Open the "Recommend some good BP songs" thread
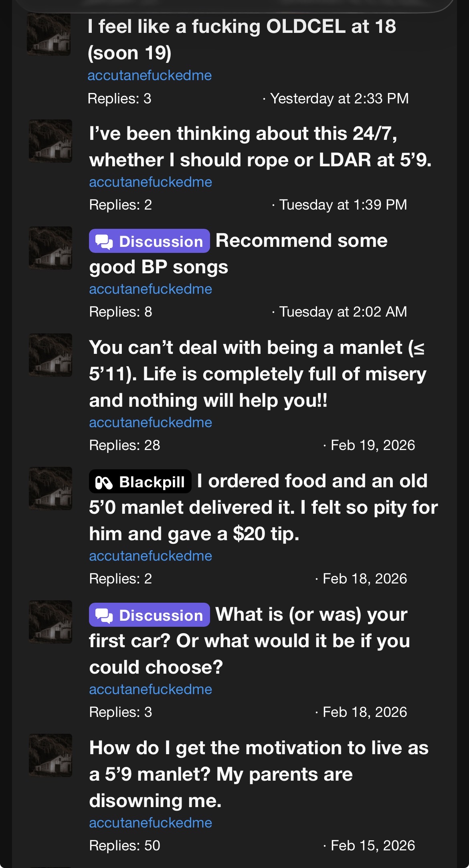This screenshot has width=469, height=868. (301, 241)
